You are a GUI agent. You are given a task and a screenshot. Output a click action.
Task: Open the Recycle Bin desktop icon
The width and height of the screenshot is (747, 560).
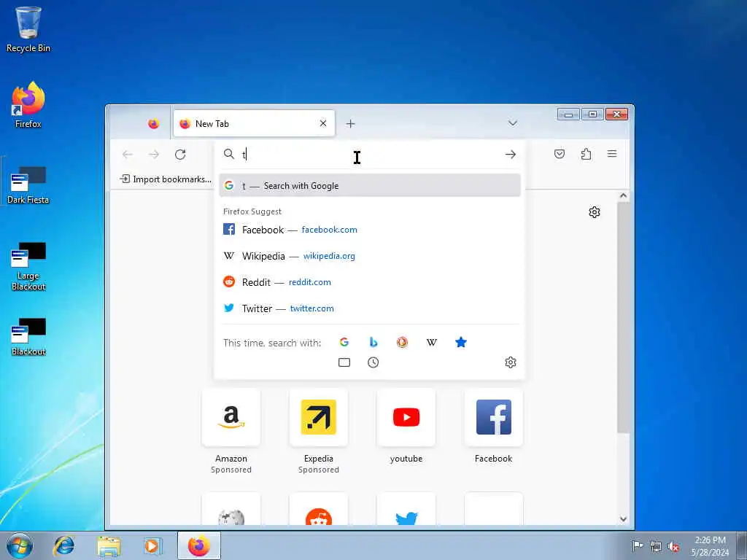pyautogui.click(x=28, y=29)
